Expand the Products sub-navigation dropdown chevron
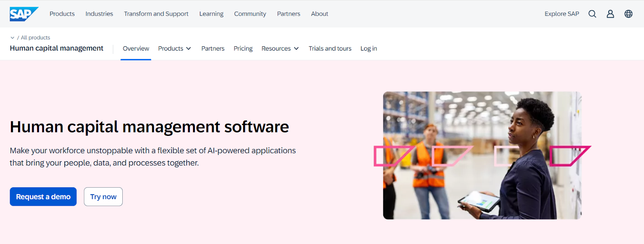The width and height of the screenshot is (644, 244). pos(188,49)
